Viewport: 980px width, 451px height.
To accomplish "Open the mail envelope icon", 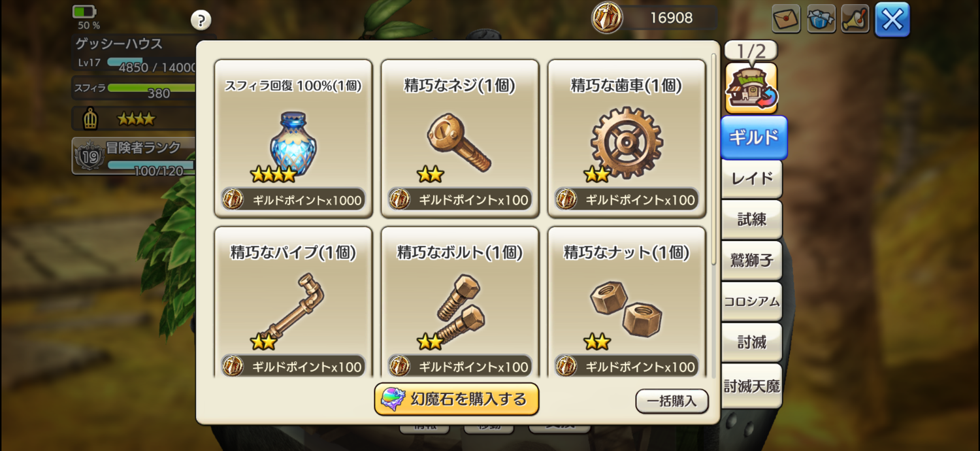I will 786,19.
